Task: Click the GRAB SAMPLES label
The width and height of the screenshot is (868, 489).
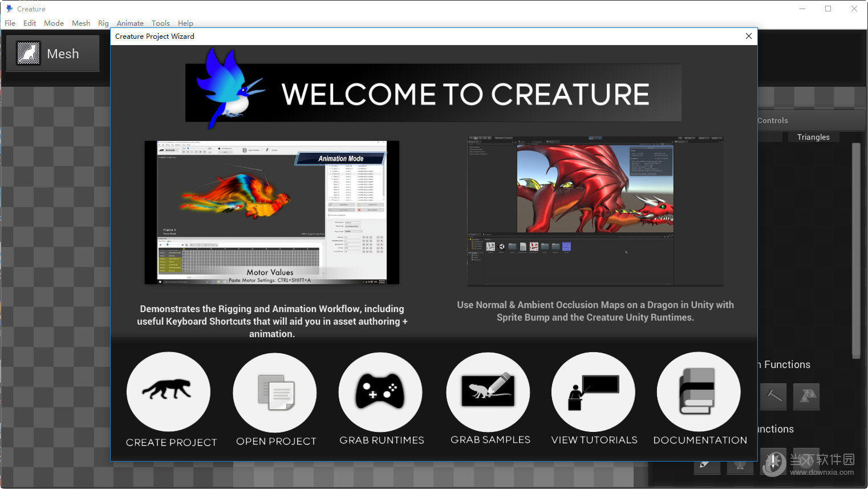Action: point(490,439)
